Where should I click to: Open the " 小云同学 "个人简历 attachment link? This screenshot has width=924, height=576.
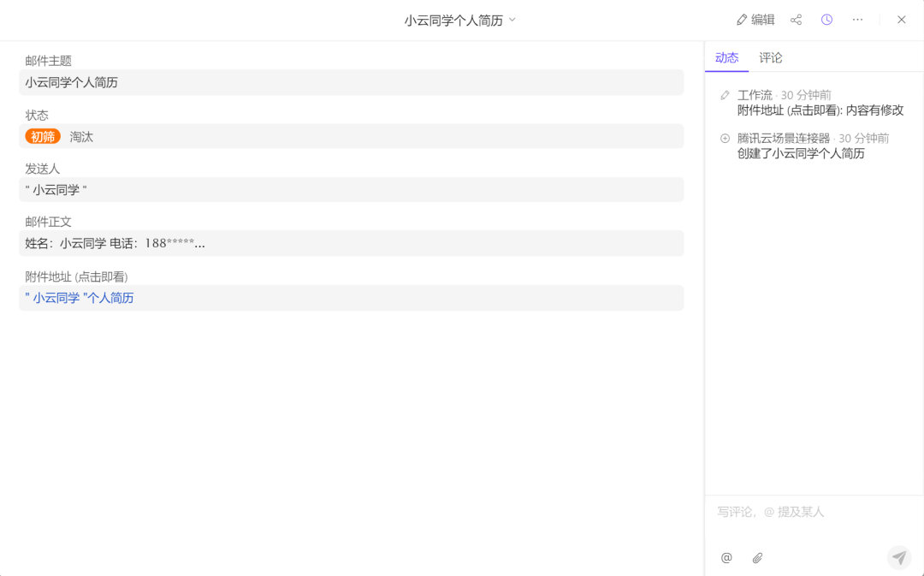coord(80,298)
